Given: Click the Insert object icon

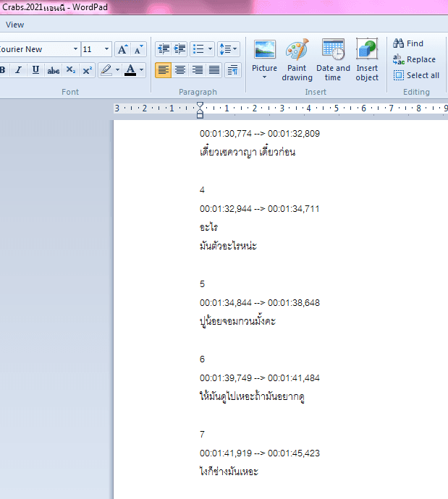Looking at the screenshot, I should pyautogui.click(x=367, y=60).
